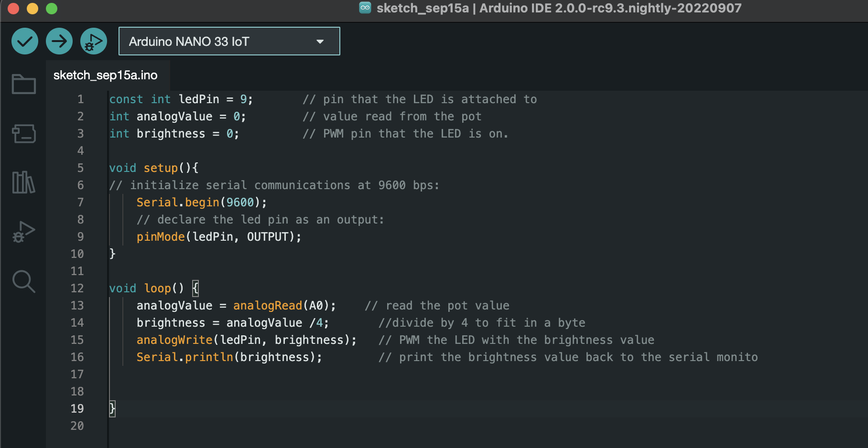Select the sketch_sep15a.ino tab
This screenshot has height=448, width=868.
[x=106, y=75]
